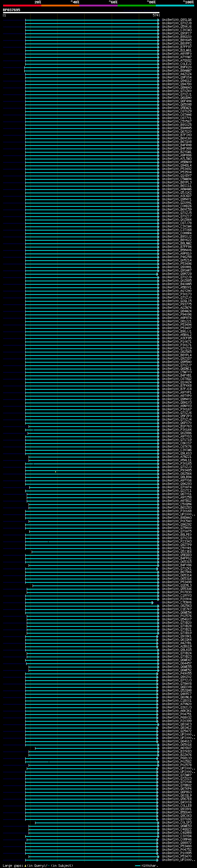Click the UniRef100_Q9SAR7 hit label
197x868 pixels.
(177, 271)
